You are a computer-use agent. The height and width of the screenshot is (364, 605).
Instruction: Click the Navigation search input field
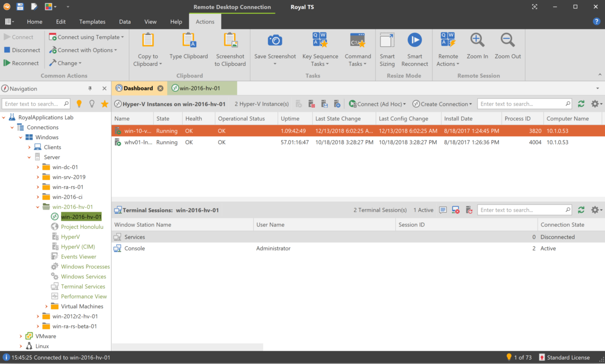pos(33,104)
